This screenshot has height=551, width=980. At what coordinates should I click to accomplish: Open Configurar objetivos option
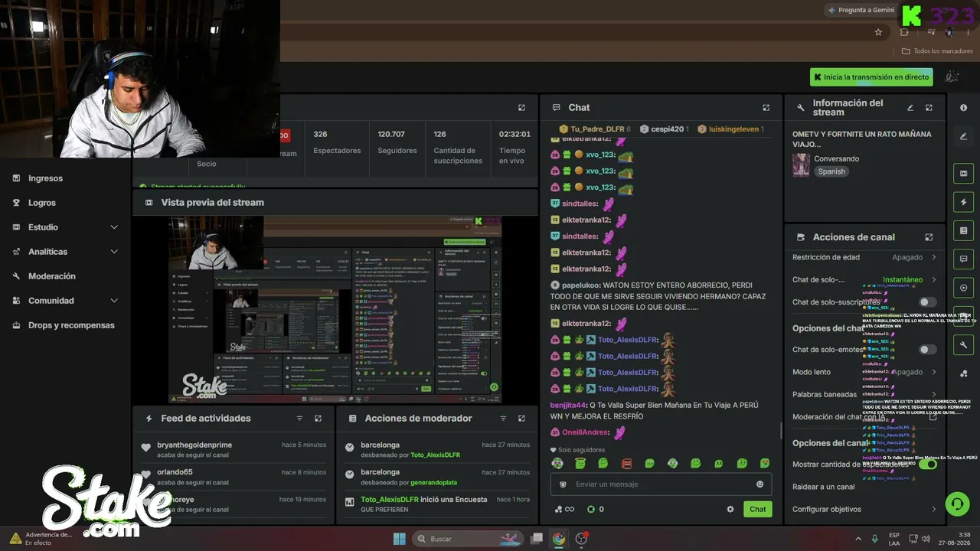click(864, 509)
